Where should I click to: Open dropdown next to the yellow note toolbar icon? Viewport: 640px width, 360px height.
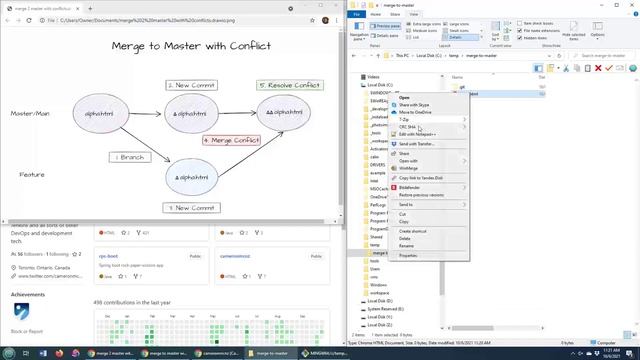558,68
